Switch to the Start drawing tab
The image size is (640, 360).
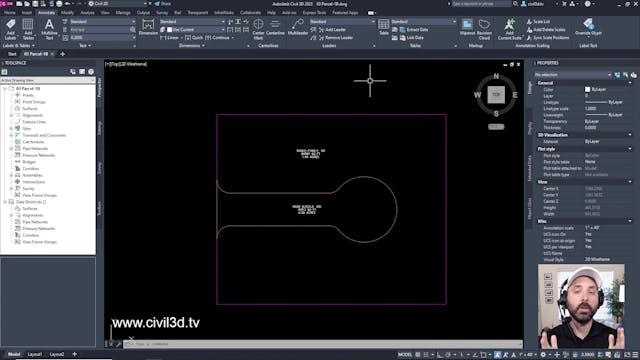click(12, 54)
